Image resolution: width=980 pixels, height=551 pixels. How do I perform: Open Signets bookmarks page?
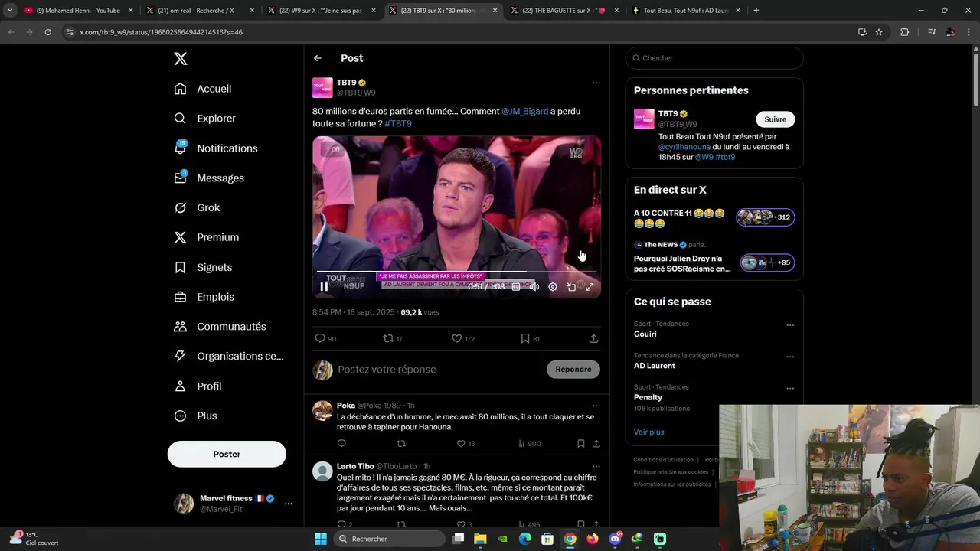coord(203,267)
